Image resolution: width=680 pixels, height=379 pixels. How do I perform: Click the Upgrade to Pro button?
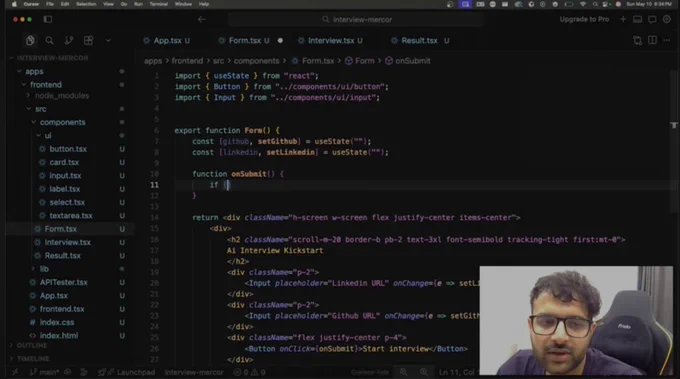[x=584, y=20]
